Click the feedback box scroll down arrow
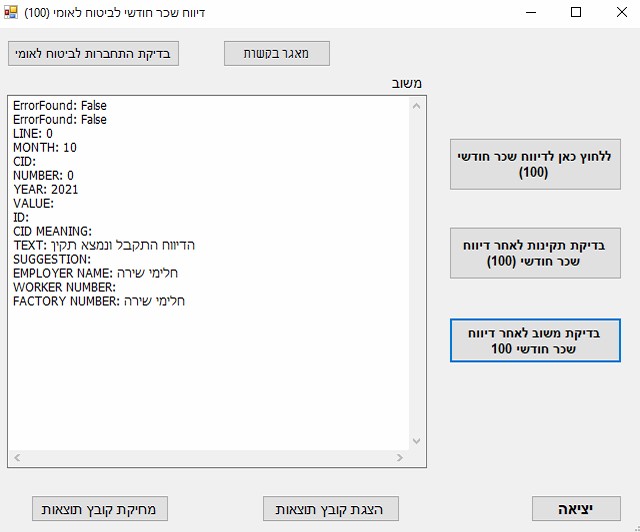The width and height of the screenshot is (640, 532). click(416, 441)
